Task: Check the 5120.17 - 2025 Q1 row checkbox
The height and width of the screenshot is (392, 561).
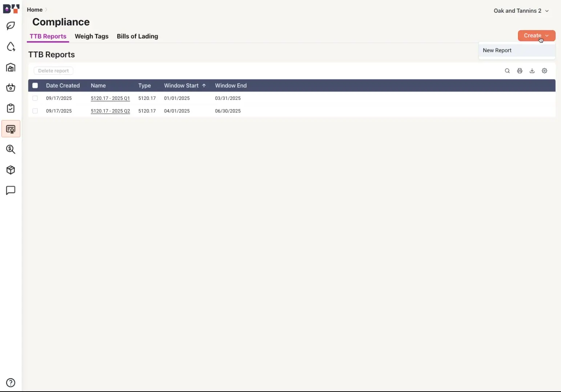Action: [x=35, y=98]
